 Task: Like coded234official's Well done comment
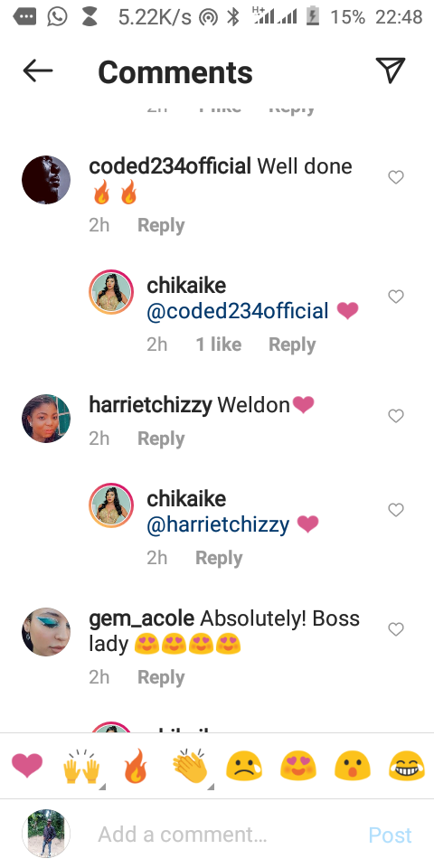point(396,177)
